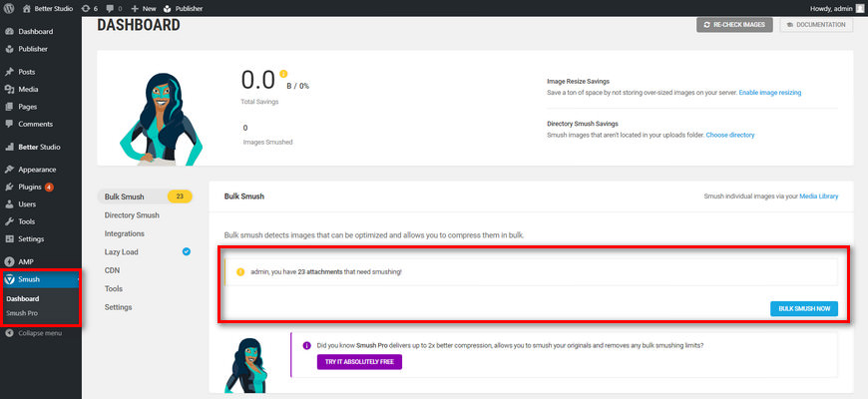Viewport: 868px width, 399px height.
Task: Click the Choose directory link
Action: (x=730, y=135)
